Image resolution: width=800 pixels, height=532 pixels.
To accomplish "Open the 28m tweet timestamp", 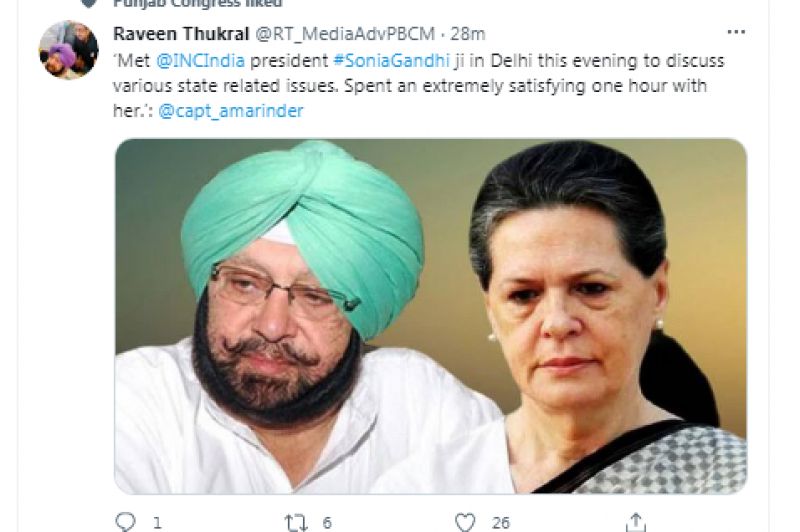I will tap(468, 34).
